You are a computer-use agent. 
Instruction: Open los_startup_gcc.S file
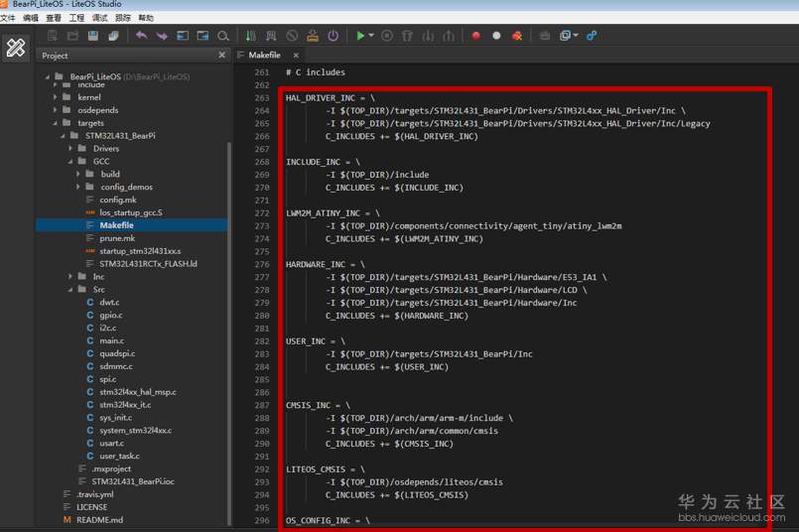[x=131, y=212]
